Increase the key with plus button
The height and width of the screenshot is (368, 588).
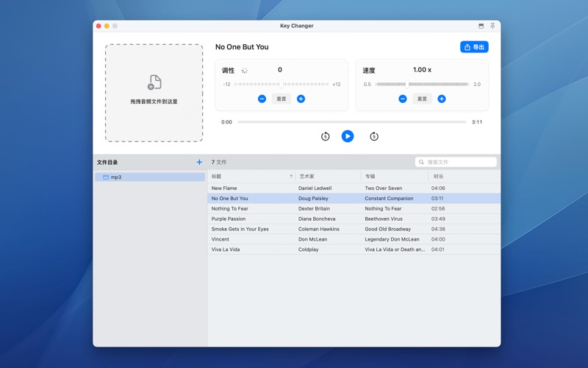click(301, 99)
